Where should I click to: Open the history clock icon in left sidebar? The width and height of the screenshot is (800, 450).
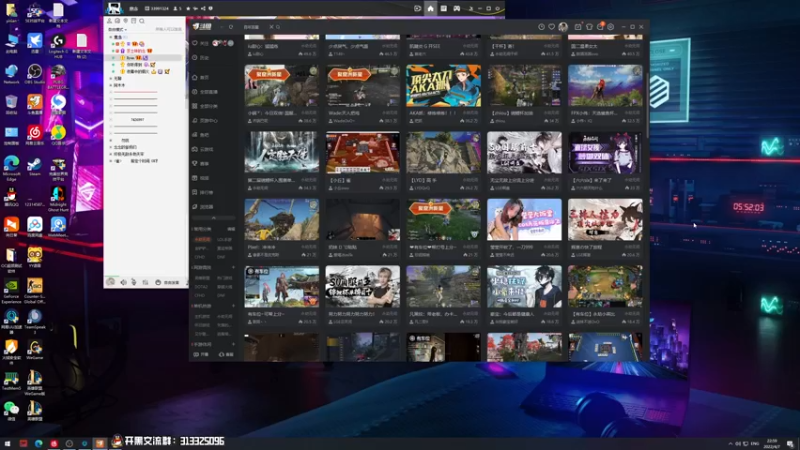(x=195, y=58)
